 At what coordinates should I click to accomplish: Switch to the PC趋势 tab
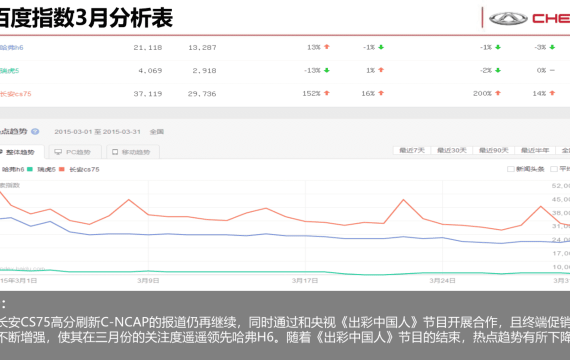click(x=74, y=152)
